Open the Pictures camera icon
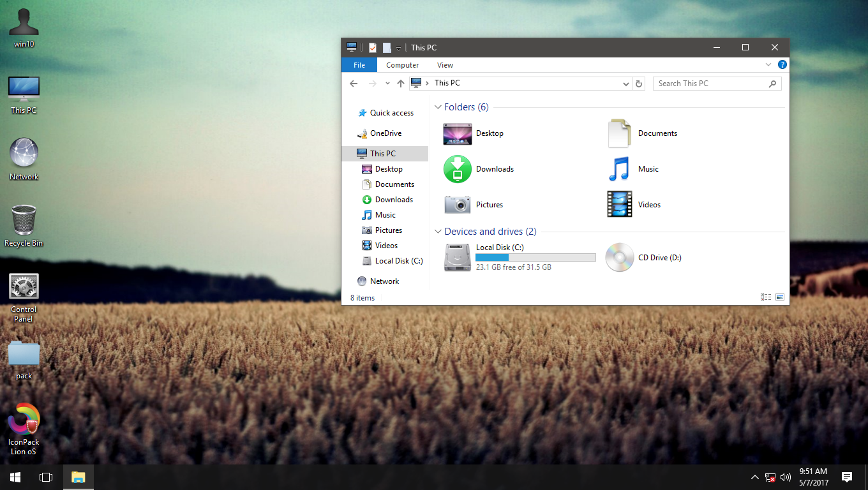The width and height of the screenshot is (868, 490). pyautogui.click(x=457, y=204)
